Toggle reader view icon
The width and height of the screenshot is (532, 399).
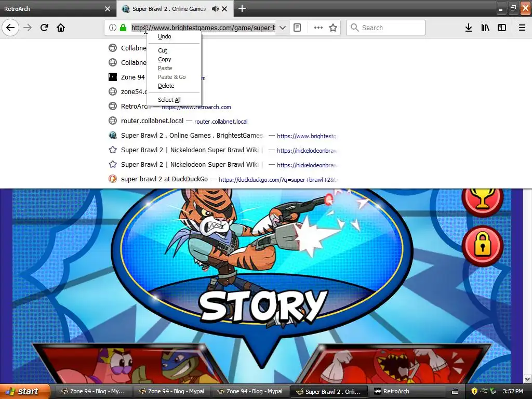297,28
